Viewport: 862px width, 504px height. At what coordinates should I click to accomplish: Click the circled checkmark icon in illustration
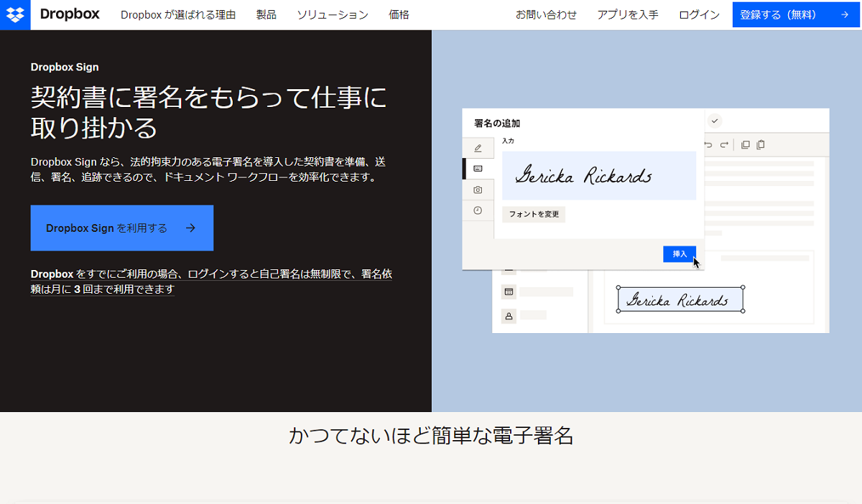[715, 121]
